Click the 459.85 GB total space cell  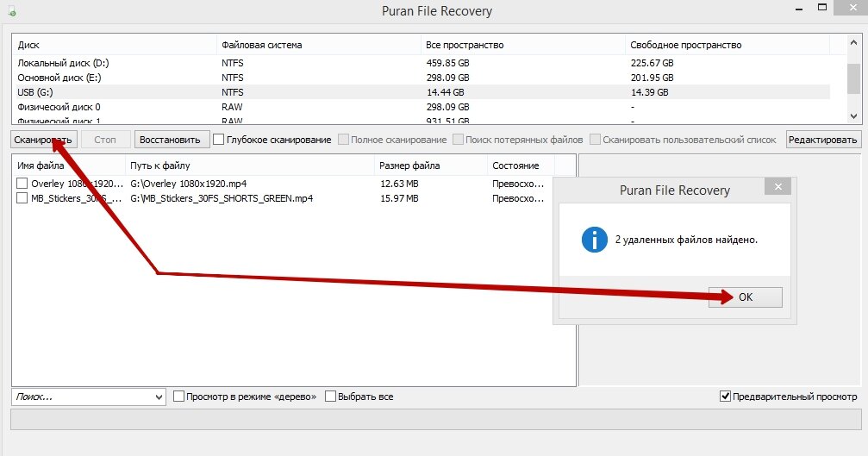(447, 63)
